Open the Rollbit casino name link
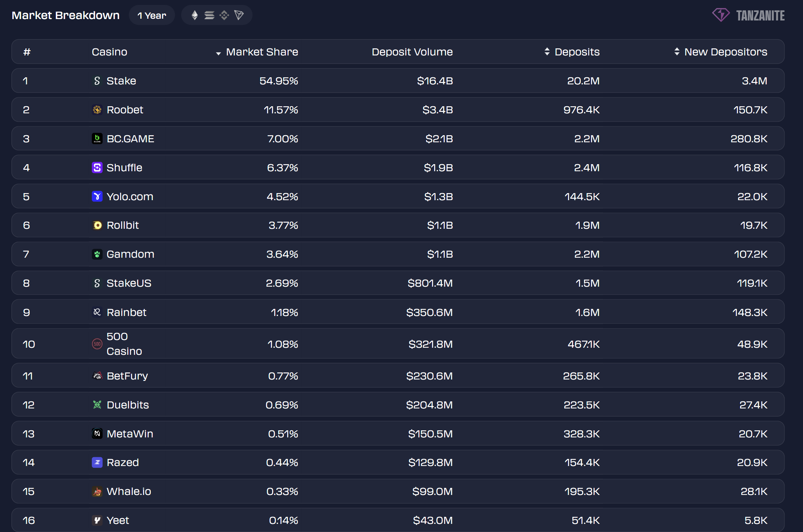803x532 pixels. (x=123, y=225)
